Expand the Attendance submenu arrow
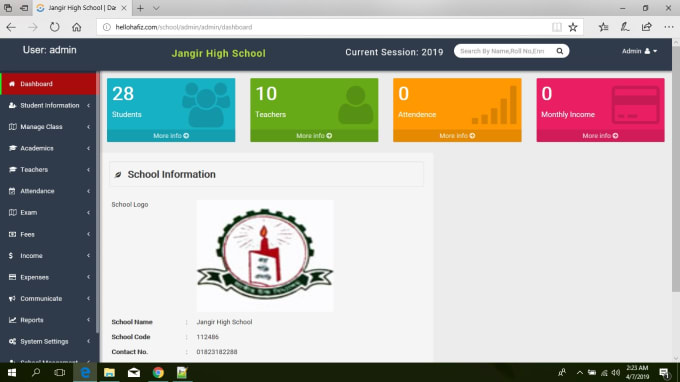680x382 pixels. click(x=88, y=191)
